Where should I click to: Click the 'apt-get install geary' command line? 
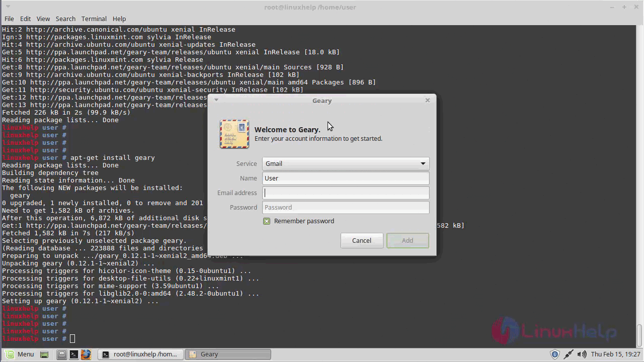[113, 158]
